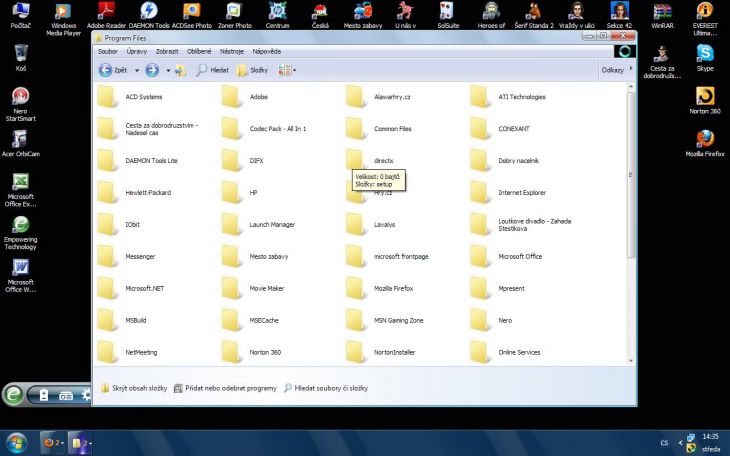
Task: Select the Hewlett-Packard folder
Action: (x=134, y=193)
